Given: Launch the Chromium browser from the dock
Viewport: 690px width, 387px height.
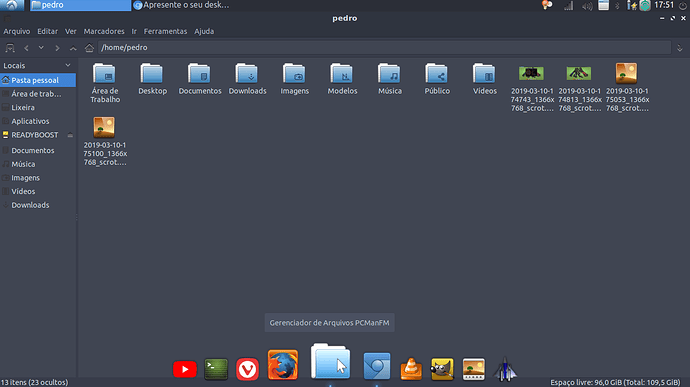Looking at the screenshot, I should pyautogui.click(x=377, y=366).
